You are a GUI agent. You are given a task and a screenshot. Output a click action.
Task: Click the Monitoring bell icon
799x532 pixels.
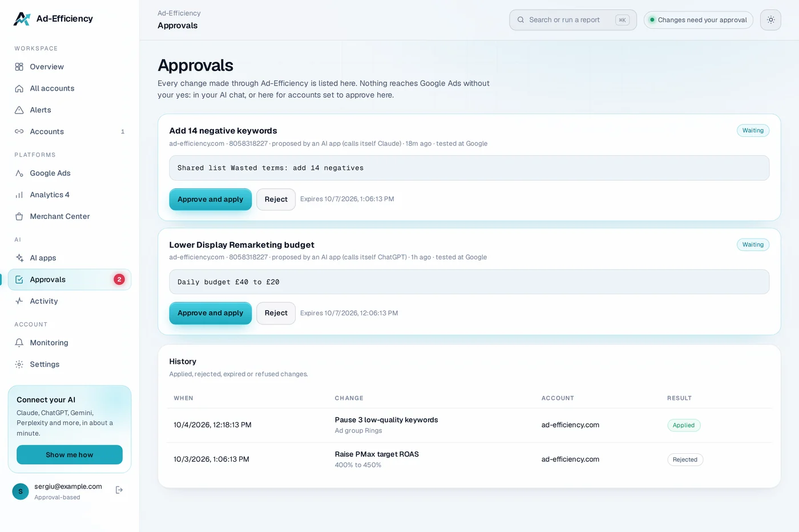point(19,343)
